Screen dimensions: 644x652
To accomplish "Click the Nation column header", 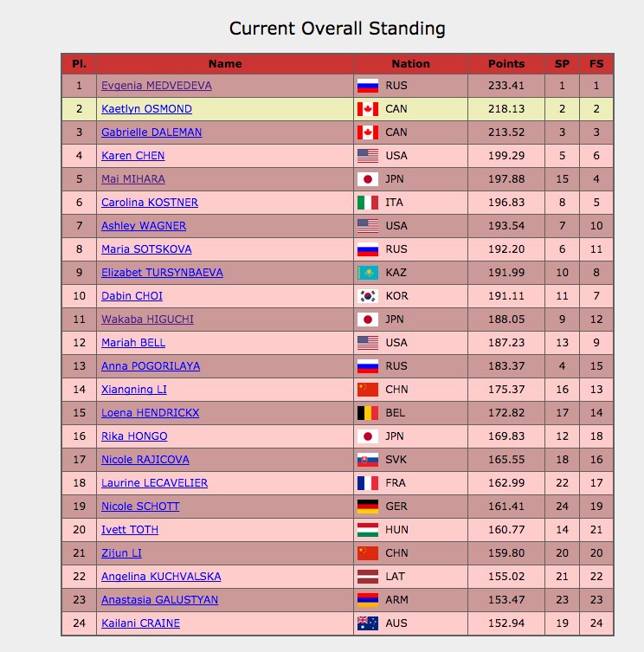I will click(410, 63).
